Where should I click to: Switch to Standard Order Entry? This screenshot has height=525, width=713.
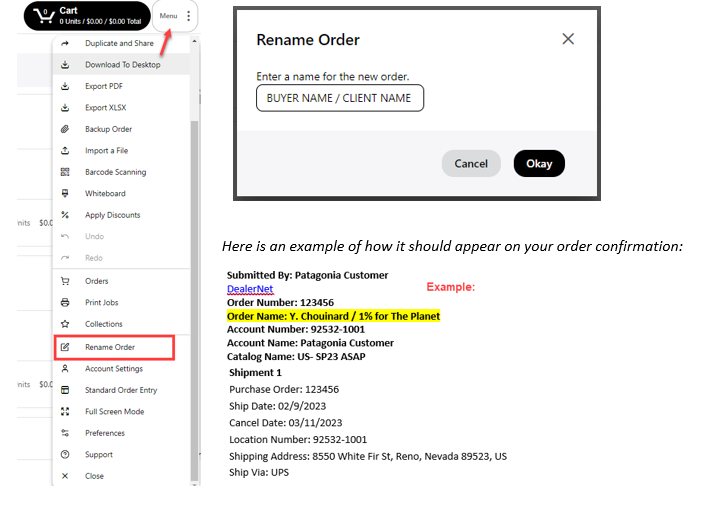(121, 390)
